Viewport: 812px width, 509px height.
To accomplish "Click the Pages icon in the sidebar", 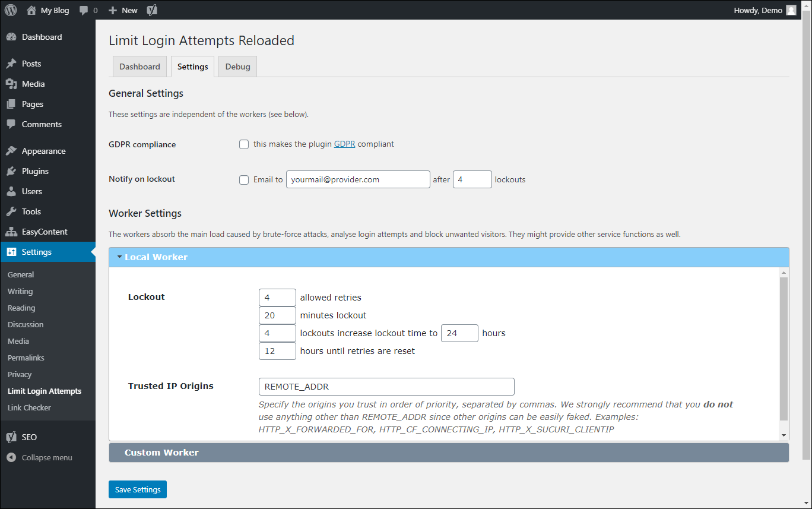I will point(11,104).
